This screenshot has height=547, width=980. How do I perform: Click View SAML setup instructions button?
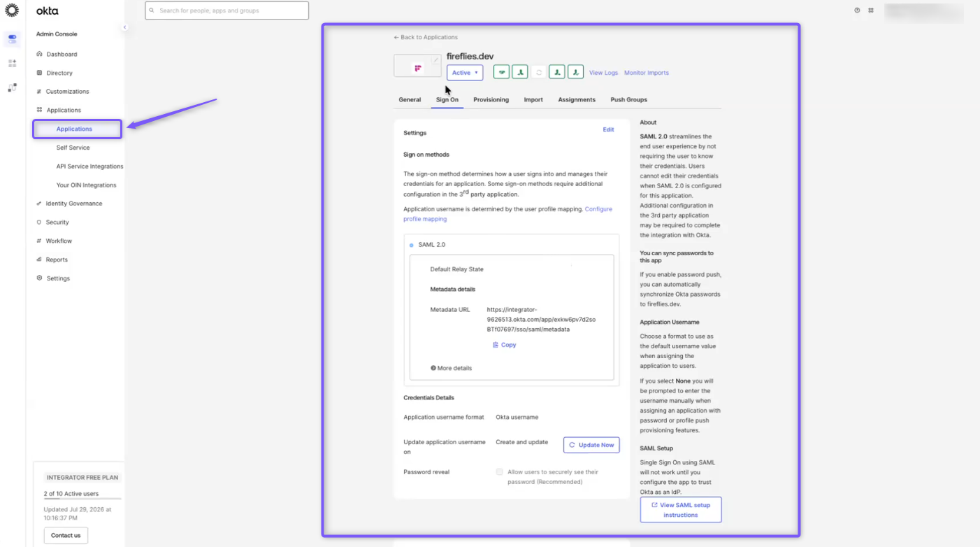[680, 510]
